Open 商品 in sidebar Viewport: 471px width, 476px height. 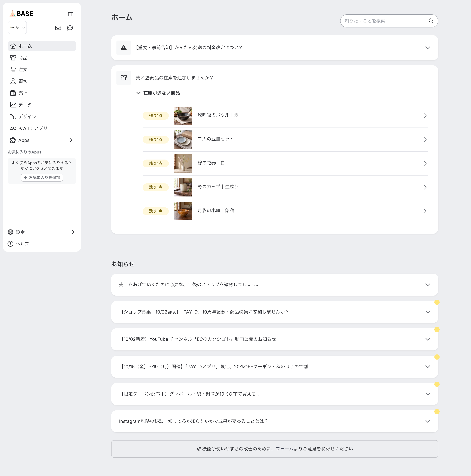tap(42, 58)
